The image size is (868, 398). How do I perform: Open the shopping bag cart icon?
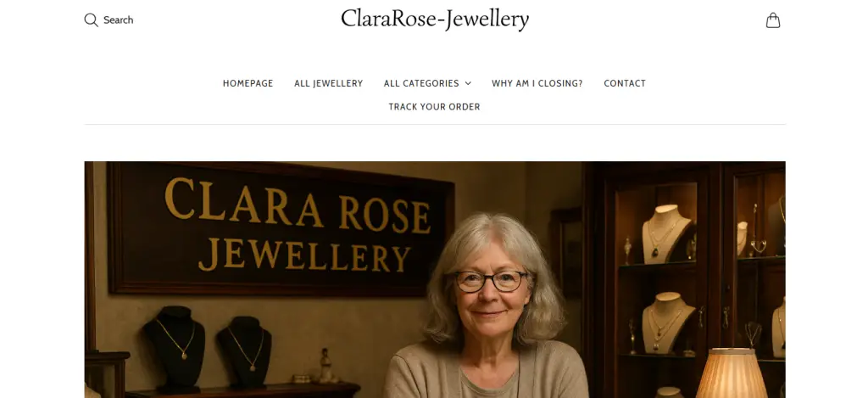point(773,20)
